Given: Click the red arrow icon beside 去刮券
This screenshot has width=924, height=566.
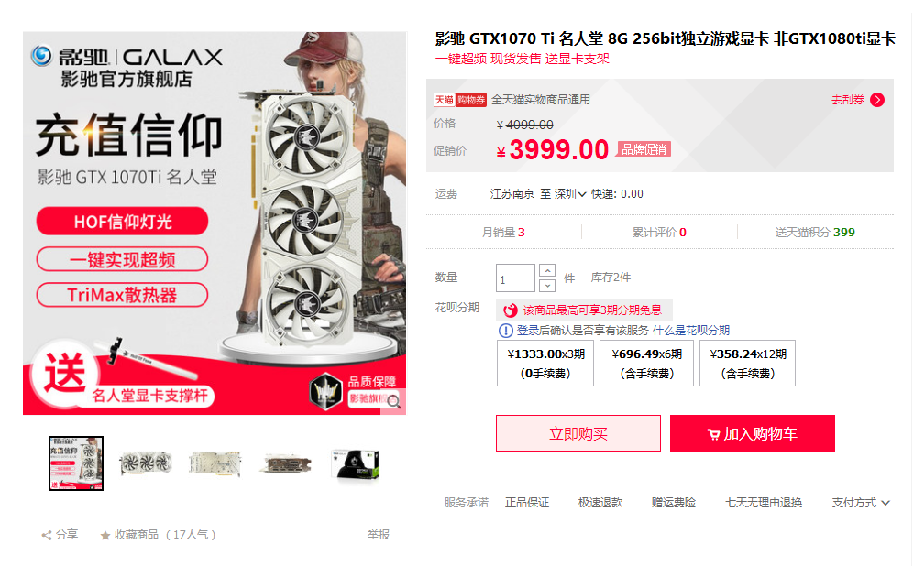Looking at the screenshot, I should [877, 100].
